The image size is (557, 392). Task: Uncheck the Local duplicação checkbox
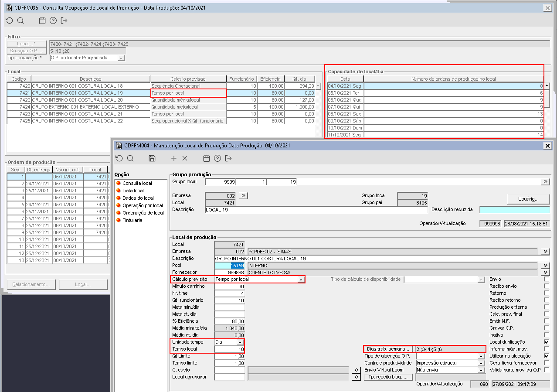point(547,342)
